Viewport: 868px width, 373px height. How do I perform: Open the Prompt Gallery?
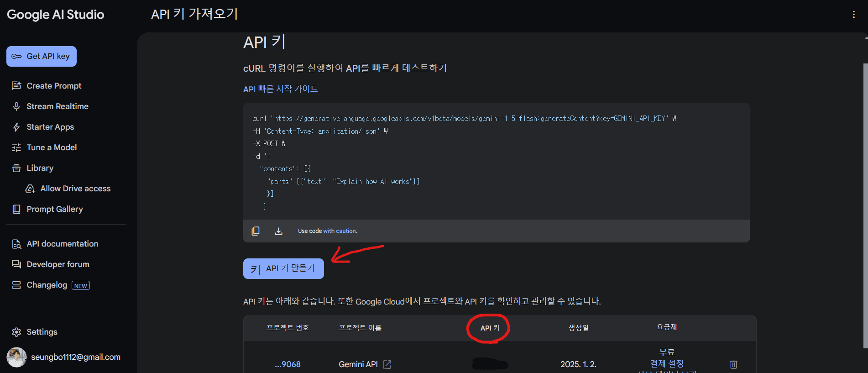click(x=55, y=209)
